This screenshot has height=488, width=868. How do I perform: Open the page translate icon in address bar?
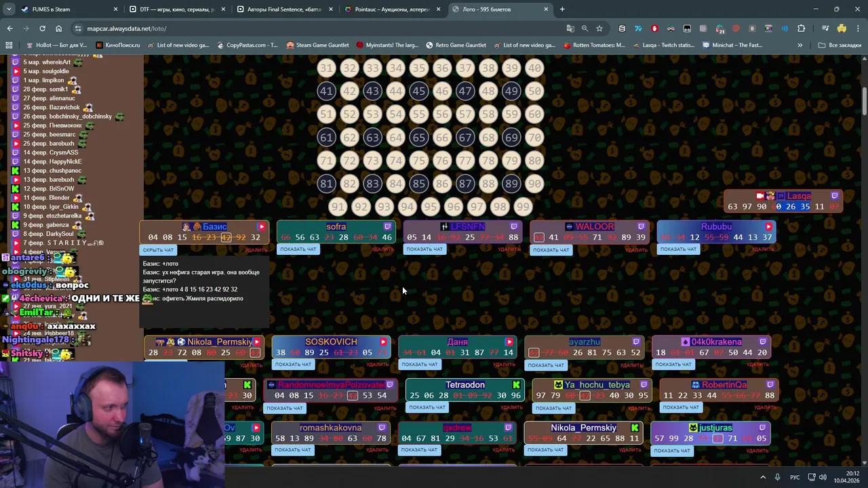tap(570, 28)
